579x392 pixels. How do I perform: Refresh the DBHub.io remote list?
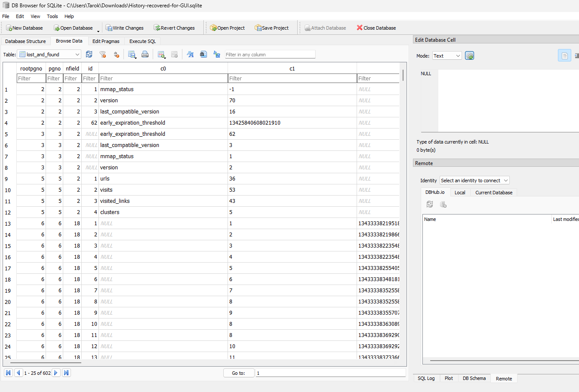430,205
